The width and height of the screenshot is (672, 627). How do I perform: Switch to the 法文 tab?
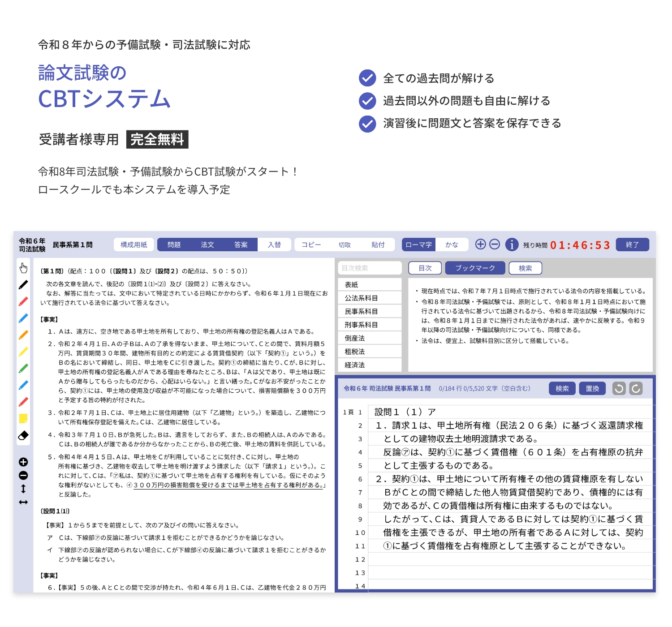coord(207,245)
